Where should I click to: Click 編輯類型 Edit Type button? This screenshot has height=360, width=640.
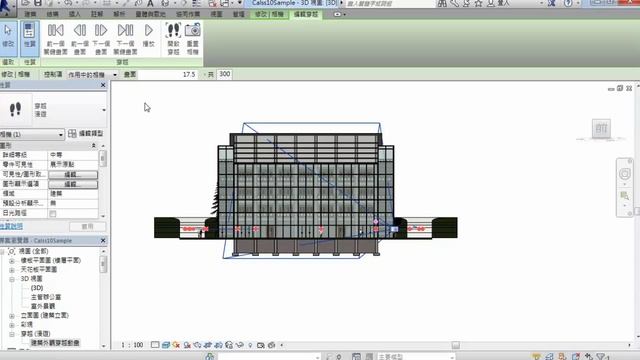[86, 134]
